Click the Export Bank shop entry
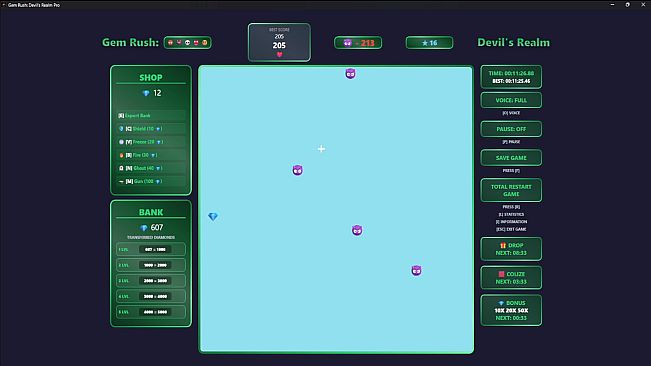The height and width of the screenshot is (366, 651). coord(151,115)
